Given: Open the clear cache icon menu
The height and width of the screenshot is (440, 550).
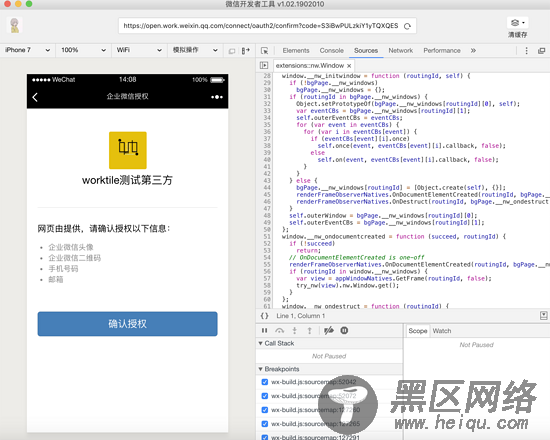Looking at the screenshot, I should point(517,23).
